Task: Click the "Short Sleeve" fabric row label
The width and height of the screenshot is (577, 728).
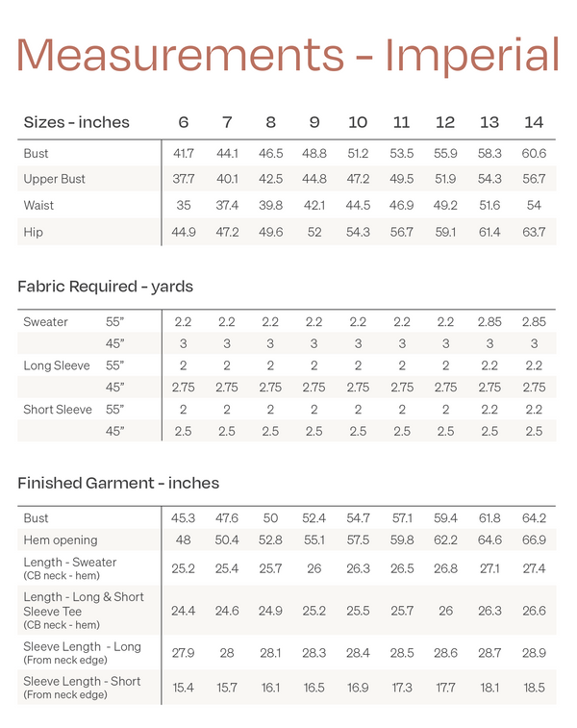Action: [x=58, y=410]
